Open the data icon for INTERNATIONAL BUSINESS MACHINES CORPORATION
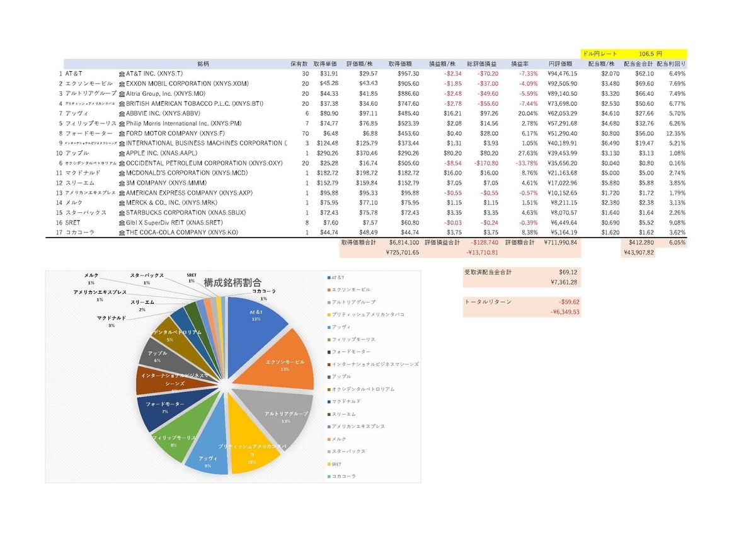 (122, 143)
